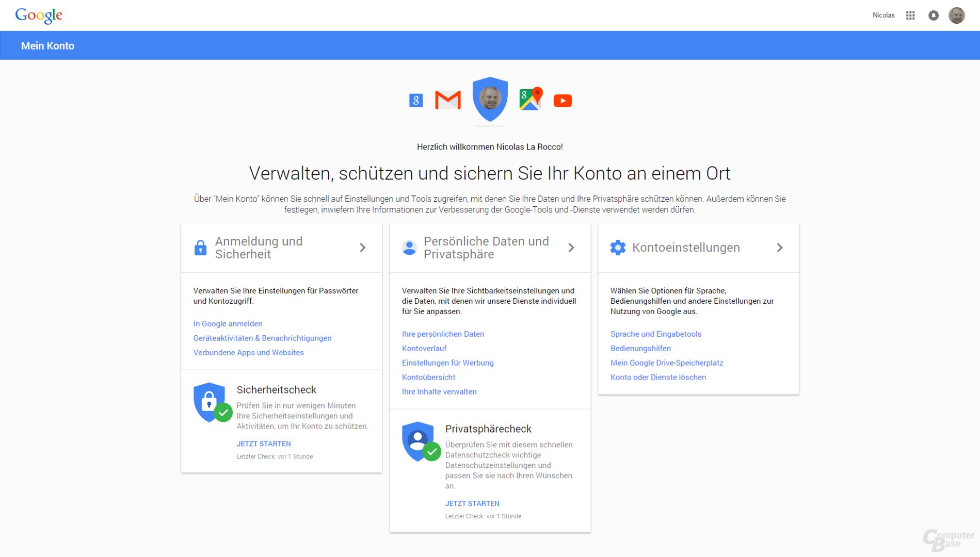Click the Gmail icon
The image size is (980, 557).
coord(448,100)
